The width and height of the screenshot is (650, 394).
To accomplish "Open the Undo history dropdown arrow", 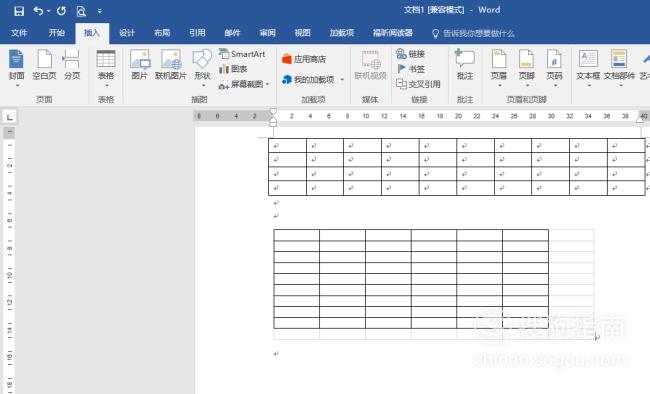I will [x=49, y=11].
